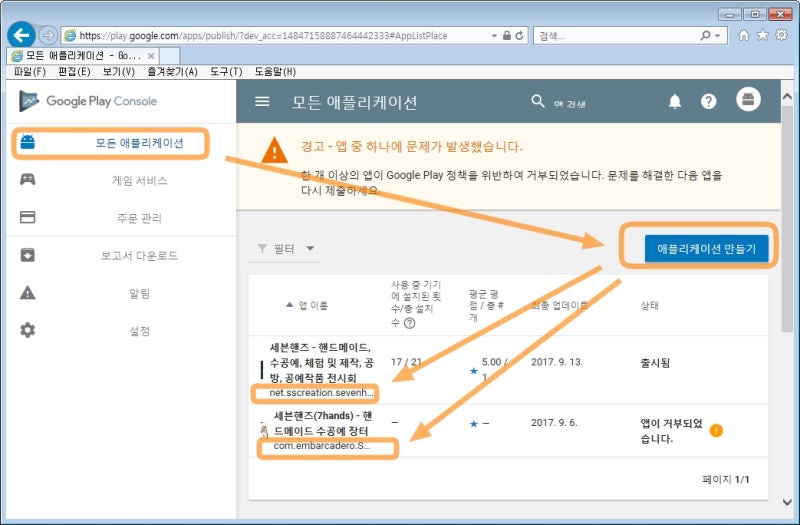Click the 최종 업데이트 column header
This screenshot has height=525, width=800.
(x=559, y=305)
